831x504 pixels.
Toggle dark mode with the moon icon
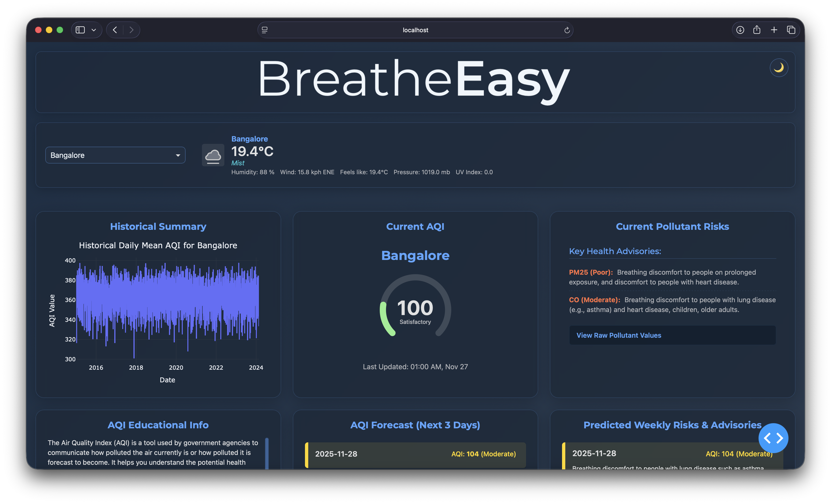click(779, 67)
